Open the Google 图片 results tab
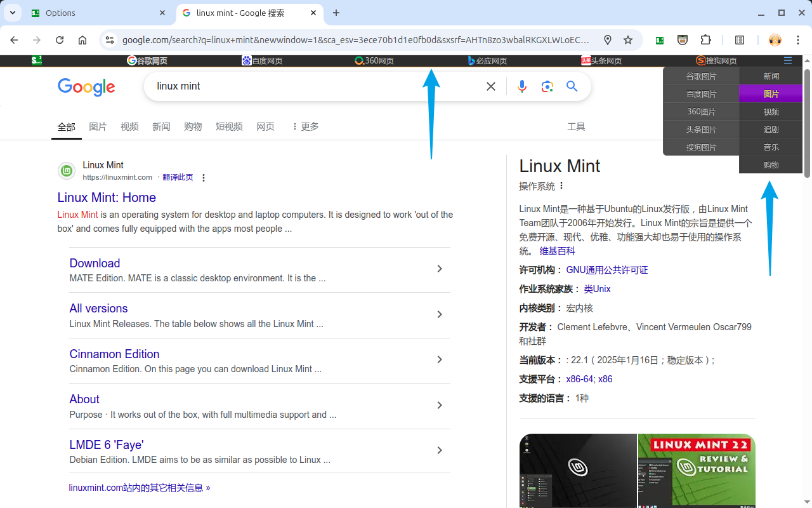The width and height of the screenshot is (812, 508). [x=98, y=126]
